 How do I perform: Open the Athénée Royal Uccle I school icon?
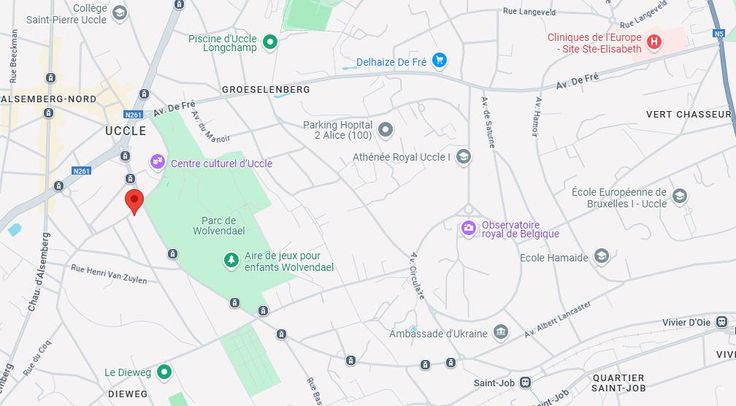(463, 157)
